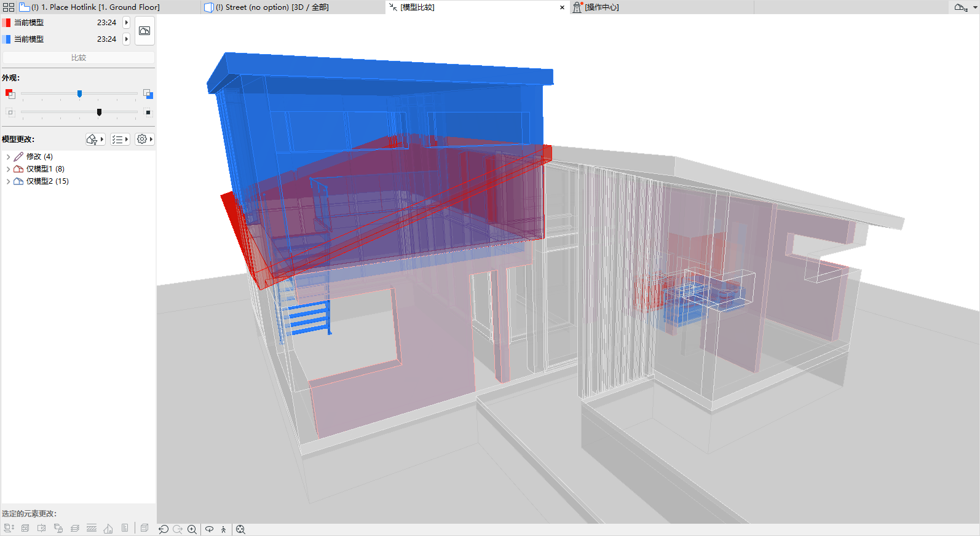Click the red model-1 emphasis icon
This screenshot has height=536, width=980.
tap(10, 94)
